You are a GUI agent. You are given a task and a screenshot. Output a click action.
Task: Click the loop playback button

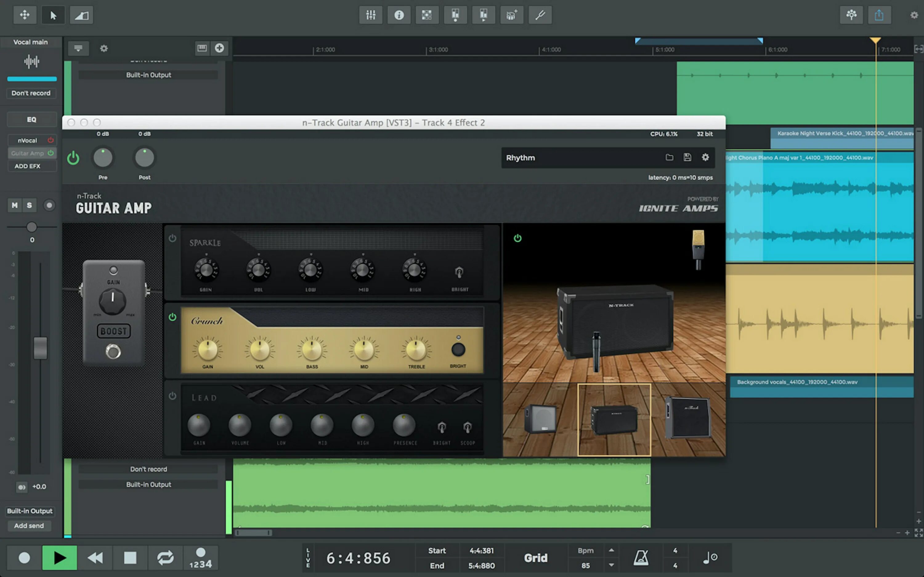165,558
